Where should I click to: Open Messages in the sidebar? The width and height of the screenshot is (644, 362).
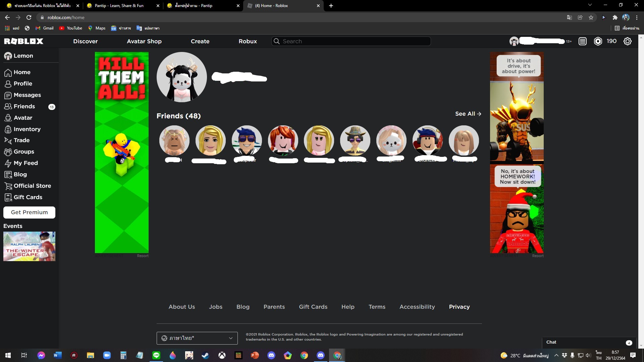(x=22, y=95)
